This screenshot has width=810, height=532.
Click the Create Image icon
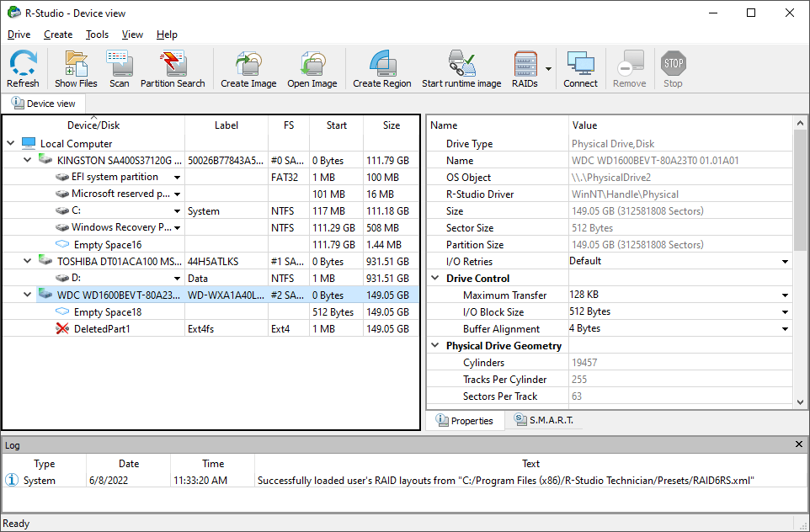[x=248, y=63]
